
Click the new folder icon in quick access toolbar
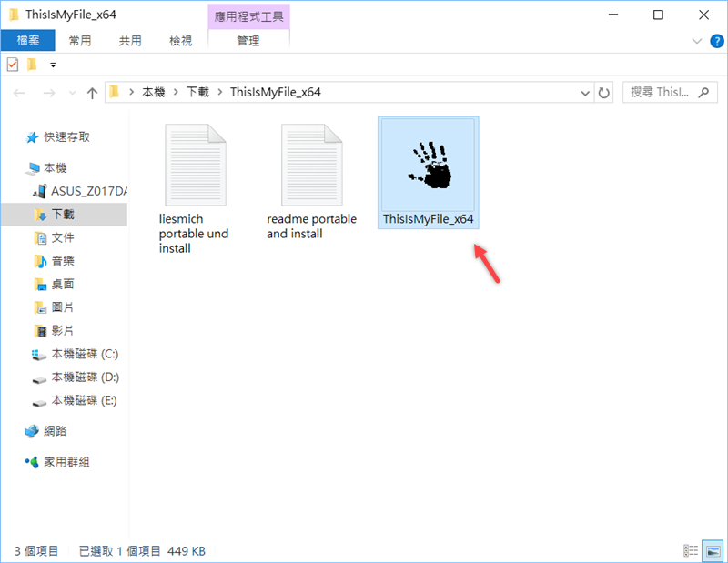(x=32, y=65)
